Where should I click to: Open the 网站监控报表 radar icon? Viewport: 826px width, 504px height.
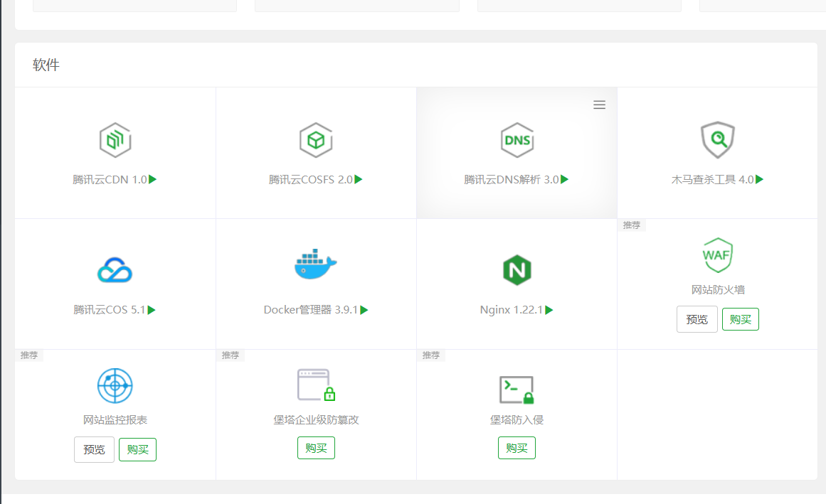pos(115,385)
